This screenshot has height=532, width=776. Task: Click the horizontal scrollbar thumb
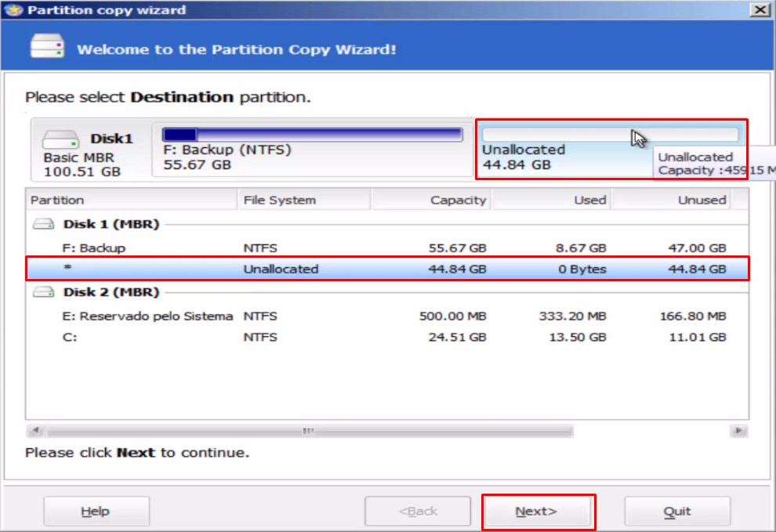point(310,431)
